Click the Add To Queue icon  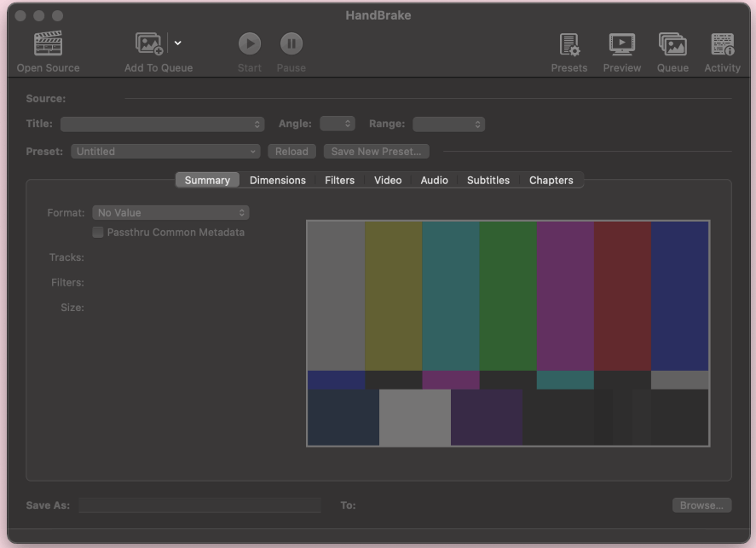(x=148, y=43)
